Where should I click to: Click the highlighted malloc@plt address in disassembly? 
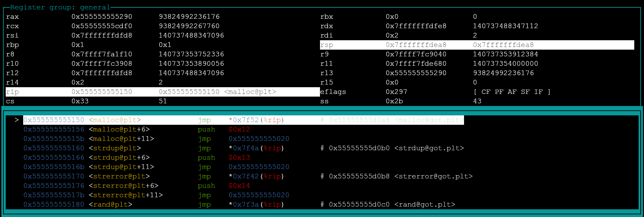[54, 120]
